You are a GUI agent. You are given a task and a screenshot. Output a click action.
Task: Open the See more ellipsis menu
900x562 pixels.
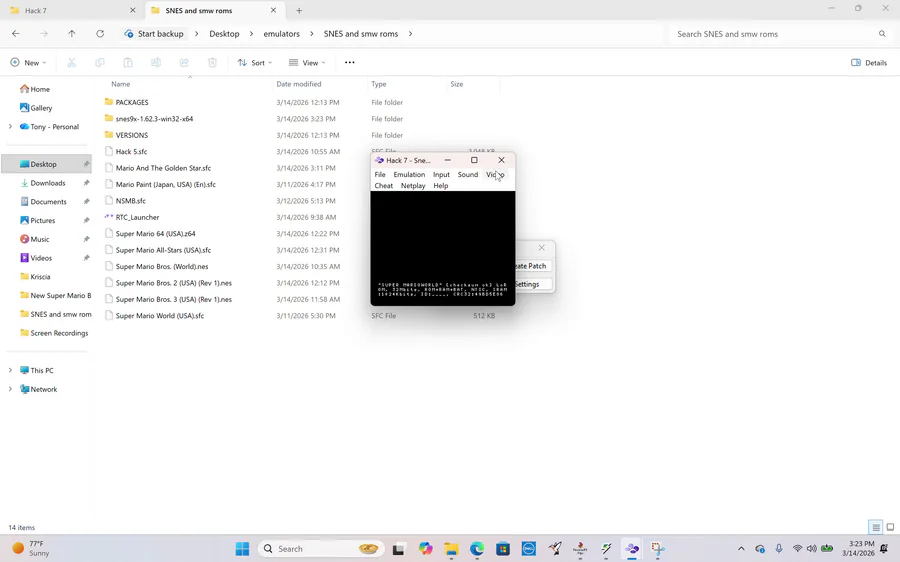[350, 63]
